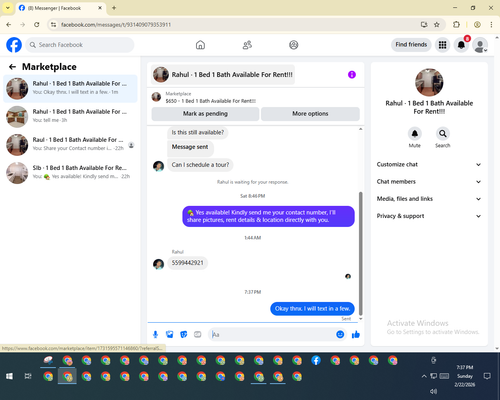Click the chat vertical scrollbar
The width and height of the screenshot is (500, 400).
pyautogui.click(x=360, y=253)
